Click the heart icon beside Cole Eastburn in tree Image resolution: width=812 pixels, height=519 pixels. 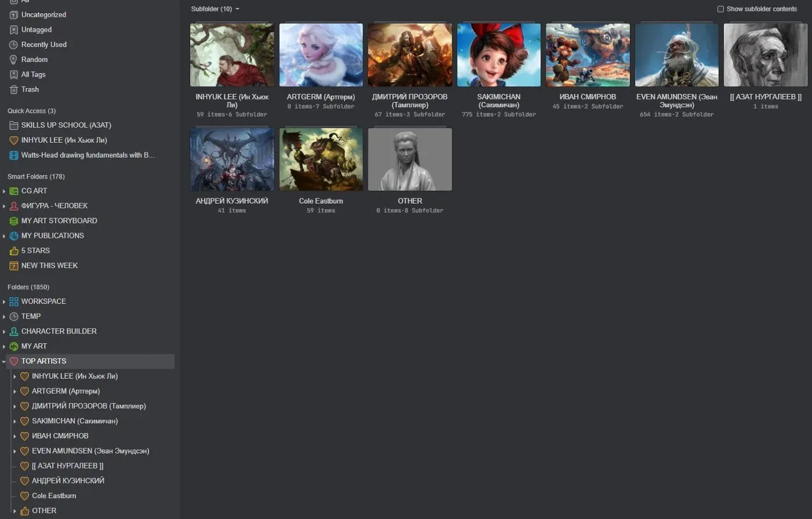[x=24, y=496]
